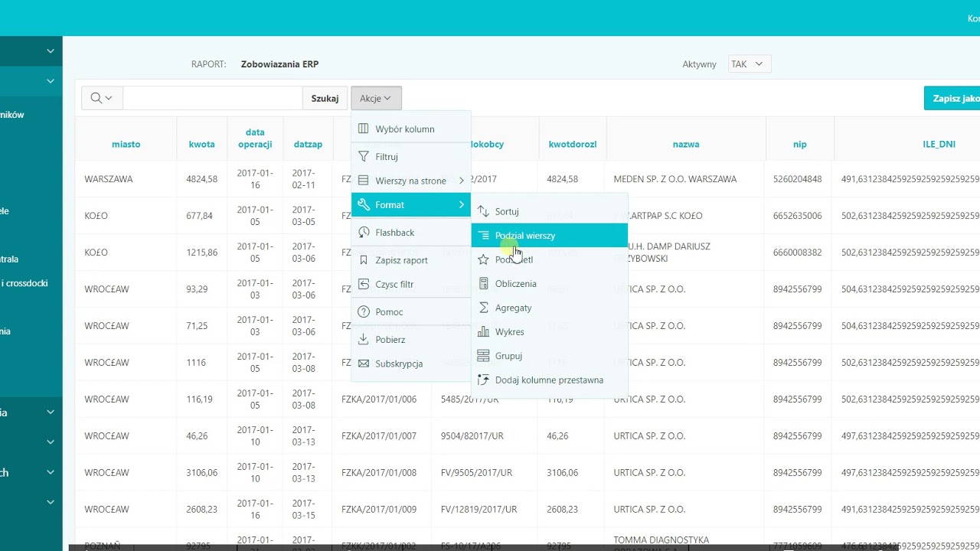Click the Pobierz download icon
The width and height of the screenshot is (980, 551).
(x=364, y=339)
